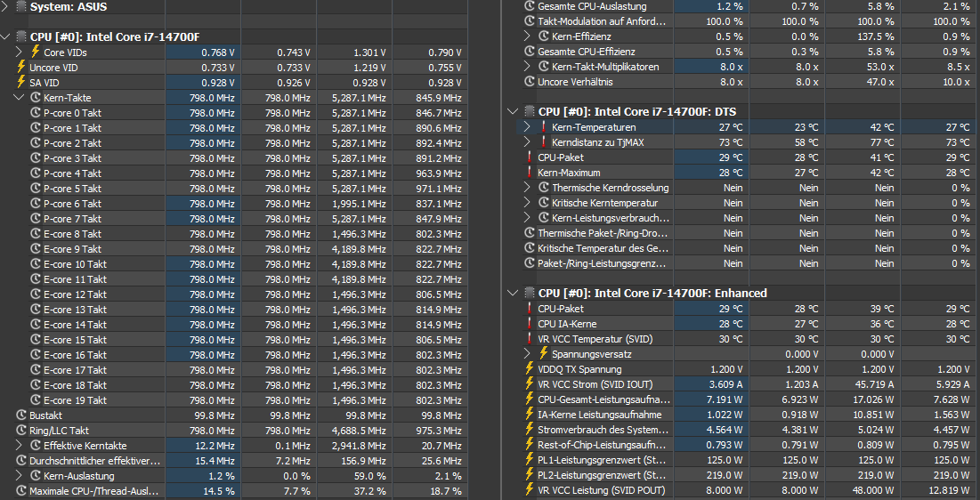Select the P-core 3 Takt row label
This screenshot has height=500, width=980.
(72, 158)
